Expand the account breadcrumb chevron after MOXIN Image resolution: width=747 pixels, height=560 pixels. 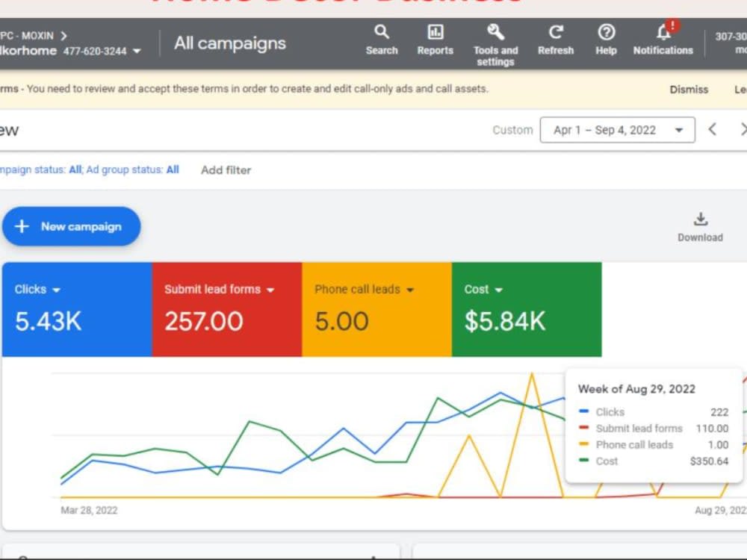coord(63,36)
